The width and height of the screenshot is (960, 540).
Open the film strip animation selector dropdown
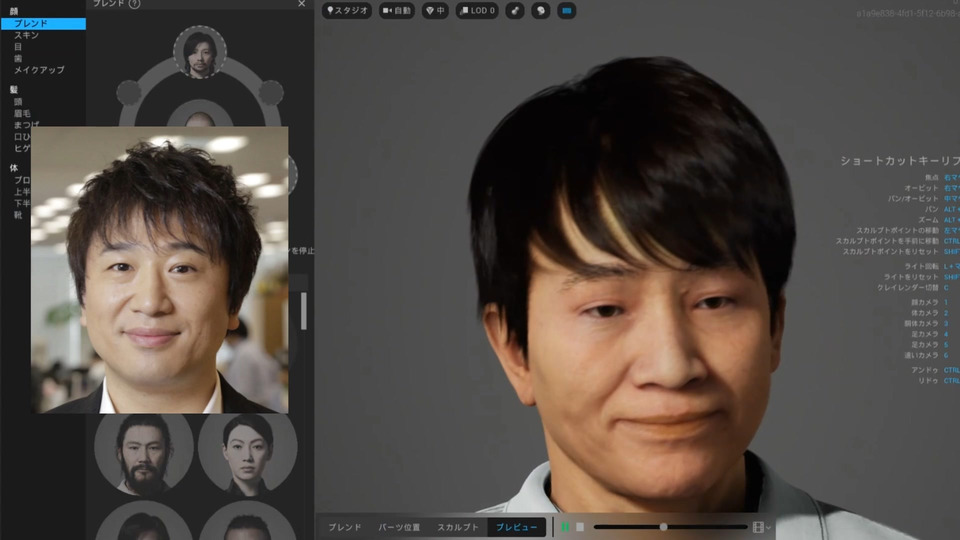[762, 527]
